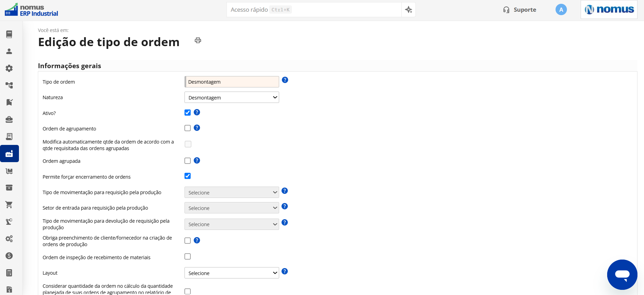The width and height of the screenshot is (644, 295).
Task: Open the chat bubble widget
Action: [x=622, y=275]
